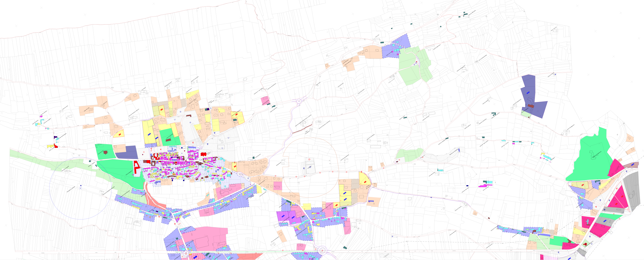Select the brown building labeled Villa Baratti
This screenshot has height=260, width=644.
point(105,152)
